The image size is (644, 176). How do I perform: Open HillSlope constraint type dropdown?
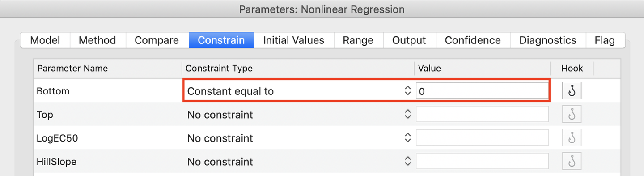(x=299, y=161)
